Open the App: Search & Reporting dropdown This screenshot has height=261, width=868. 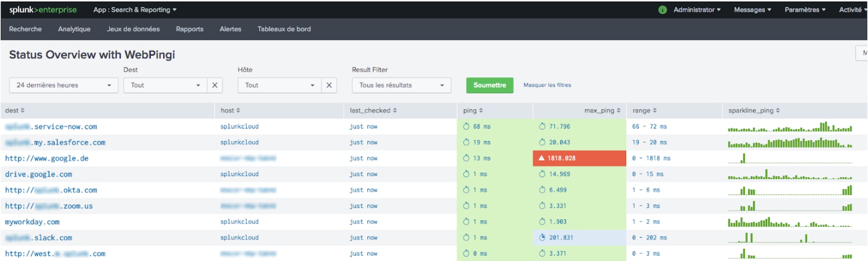click(135, 10)
